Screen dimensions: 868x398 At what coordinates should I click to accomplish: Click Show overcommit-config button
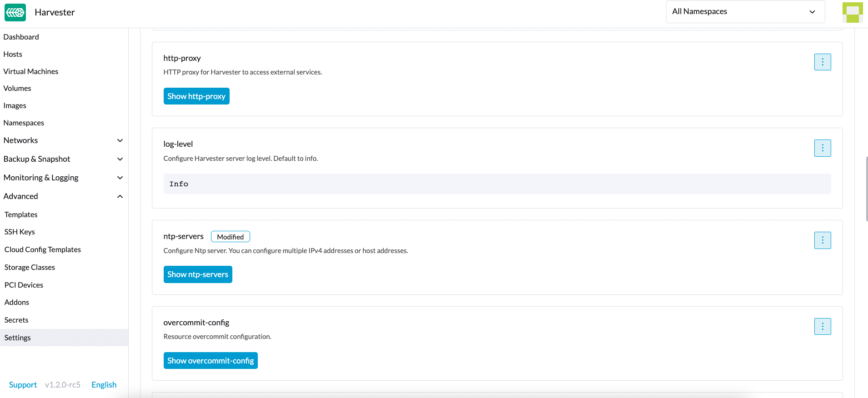211,361
